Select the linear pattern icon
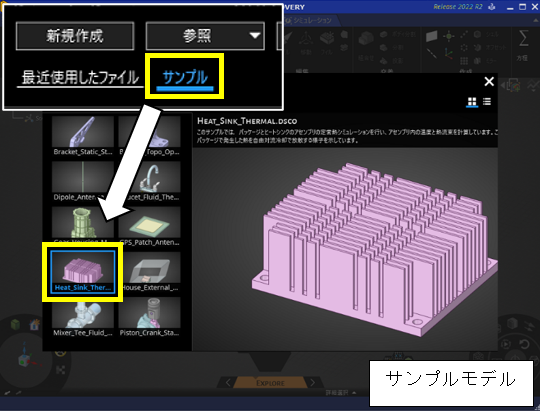The image size is (540, 411). point(464,34)
